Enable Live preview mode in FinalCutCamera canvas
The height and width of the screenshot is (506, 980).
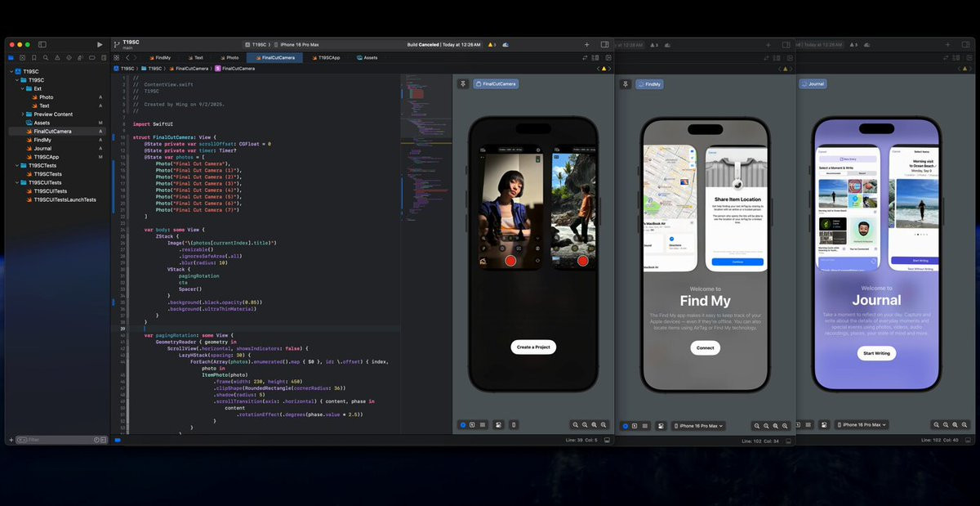coord(462,425)
